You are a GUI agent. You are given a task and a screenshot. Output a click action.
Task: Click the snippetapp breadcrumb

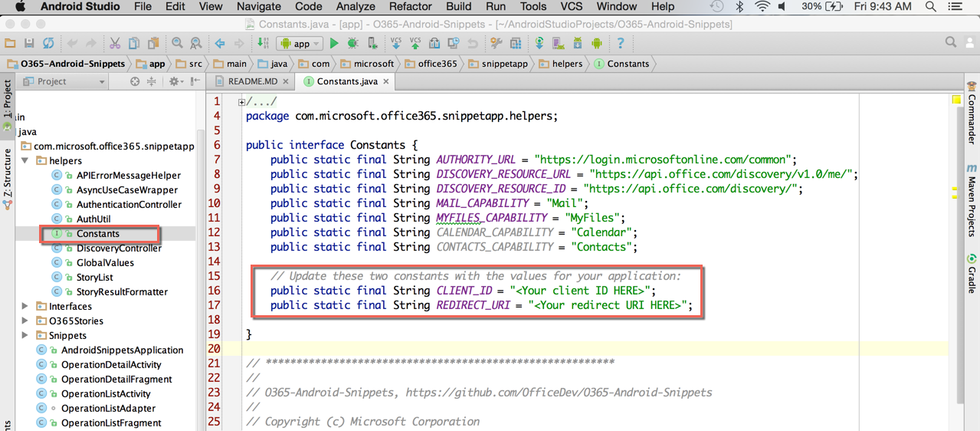pyautogui.click(x=497, y=64)
